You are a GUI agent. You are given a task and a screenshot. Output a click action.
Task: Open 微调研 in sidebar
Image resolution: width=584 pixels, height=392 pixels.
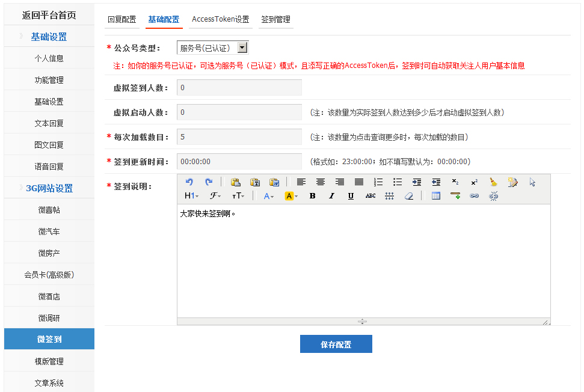(x=49, y=318)
